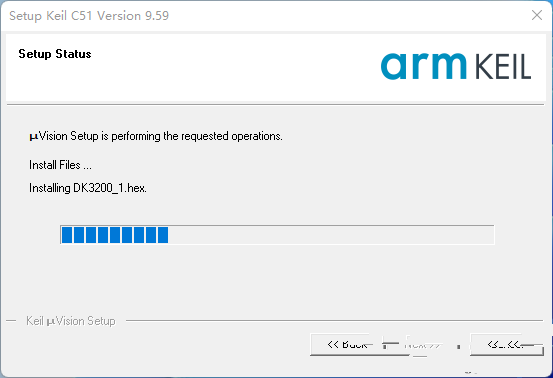Click the µ symbol before Vision Setup
This screenshot has width=553, height=378.
(34, 137)
